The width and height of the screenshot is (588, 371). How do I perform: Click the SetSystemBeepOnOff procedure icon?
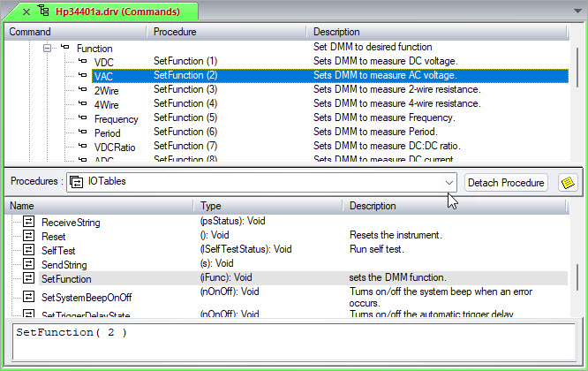pos(28,296)
